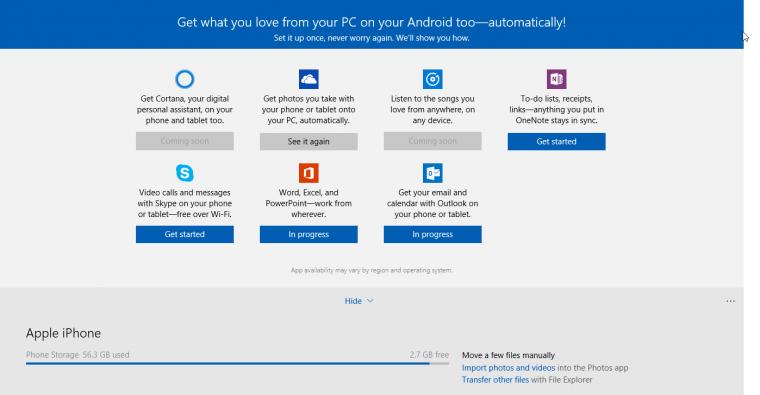Click the OneDrive cloud icon
This screenshot has height=395, width=760.
tap(309, 79)
